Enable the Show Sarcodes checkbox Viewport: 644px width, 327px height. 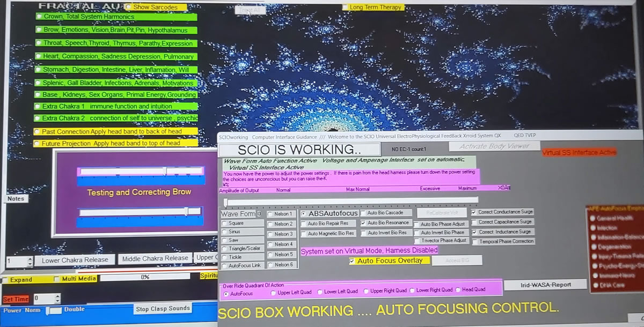(129, 8)
